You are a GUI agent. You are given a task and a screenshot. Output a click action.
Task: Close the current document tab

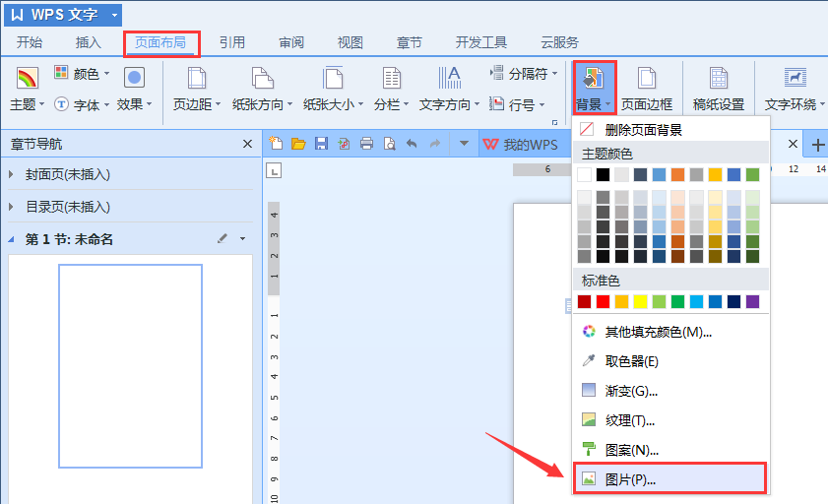point(793,144)
